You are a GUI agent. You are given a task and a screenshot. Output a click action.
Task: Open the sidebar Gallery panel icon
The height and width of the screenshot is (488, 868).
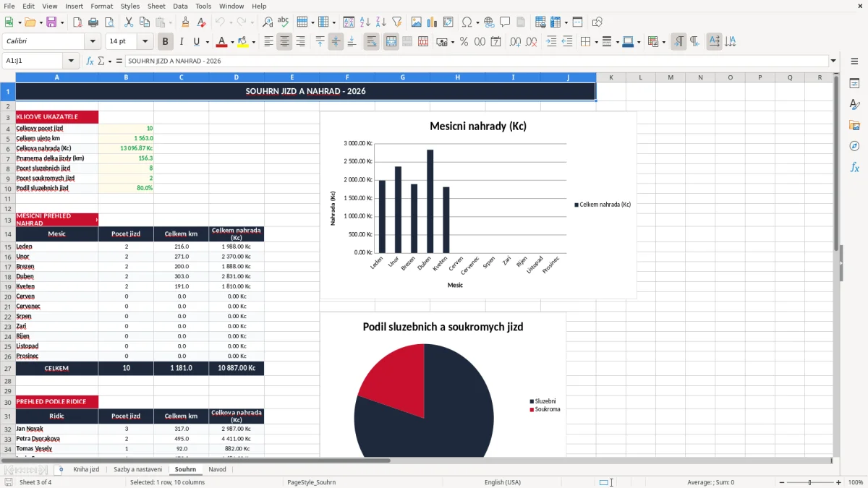coord(854,125)
